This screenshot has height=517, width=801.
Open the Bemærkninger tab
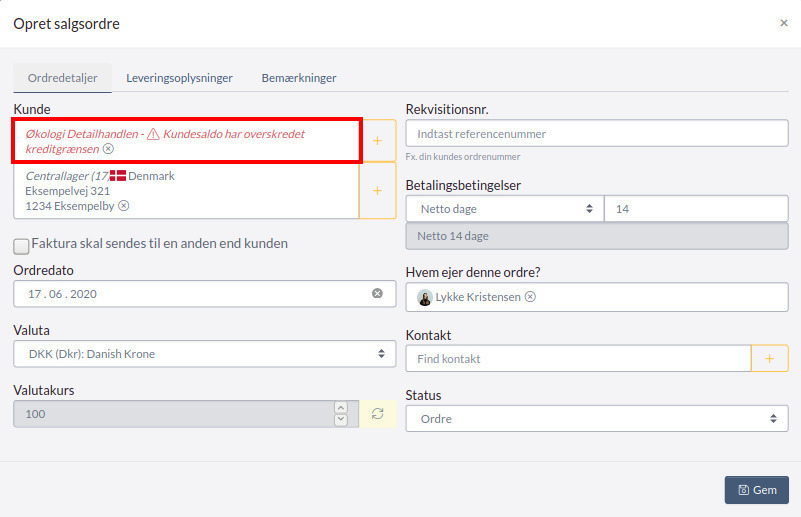[x=299, y=78]
